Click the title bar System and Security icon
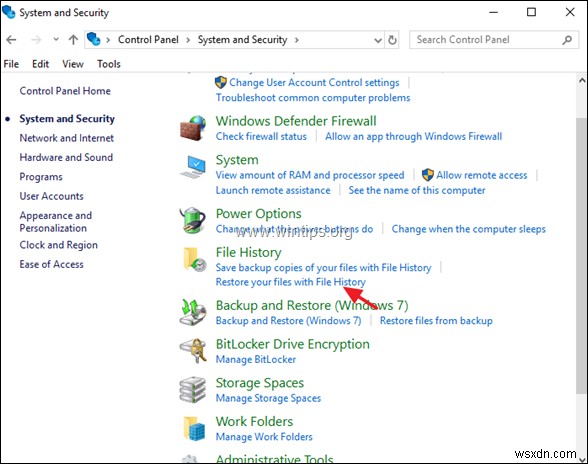The width and height of the screenshot is (588, 464). click(9, 12)
